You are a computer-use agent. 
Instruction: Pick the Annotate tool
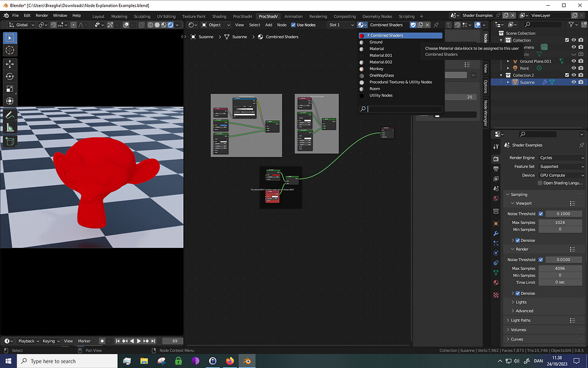click(x=10, y=115)
